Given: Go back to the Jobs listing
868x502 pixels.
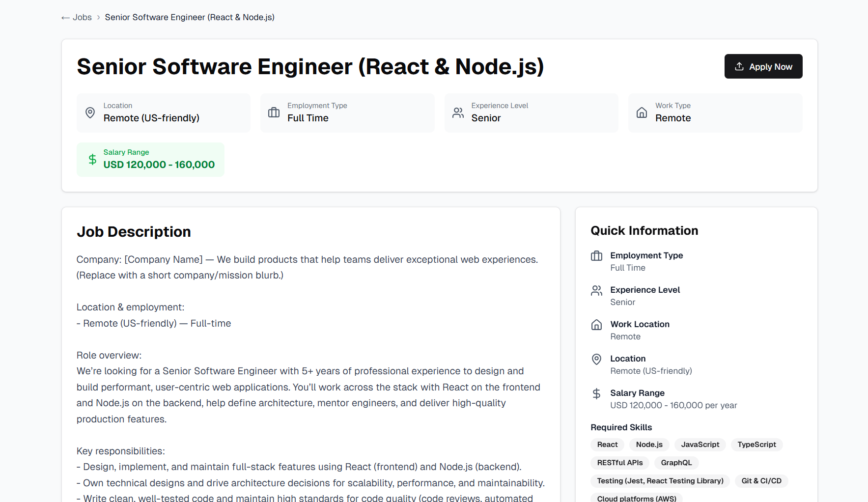Looking at the screenshot, I should (x=77, y=18).
